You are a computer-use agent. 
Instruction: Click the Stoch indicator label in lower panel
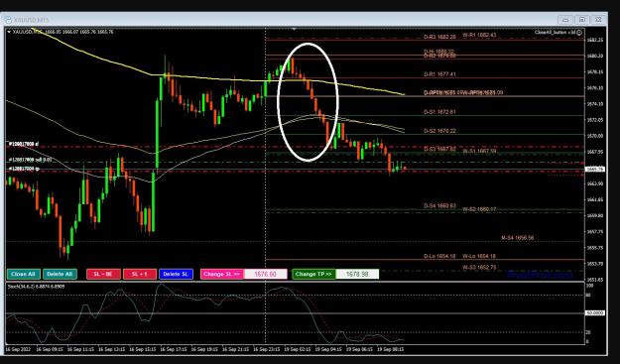point(36,286)
